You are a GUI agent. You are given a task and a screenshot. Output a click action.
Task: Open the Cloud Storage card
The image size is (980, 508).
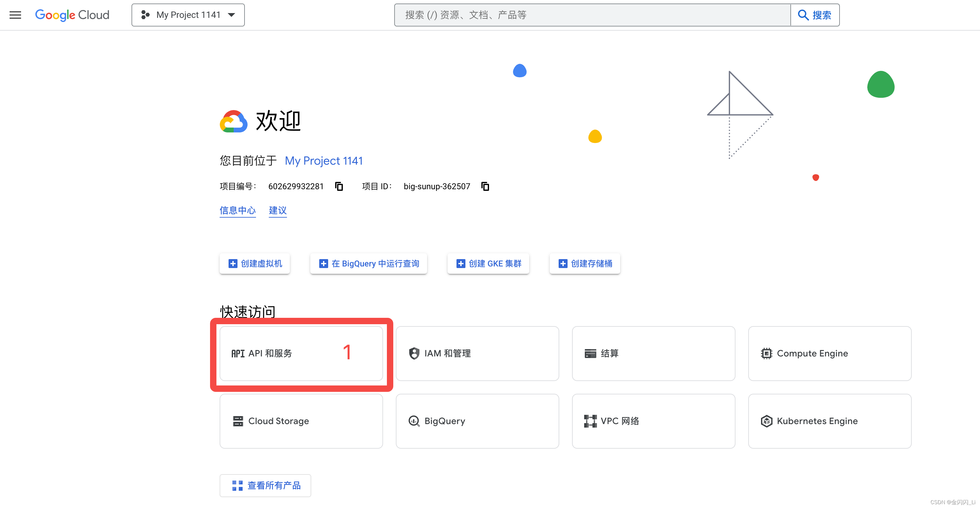pyautogui.click(x=301, y=421)
